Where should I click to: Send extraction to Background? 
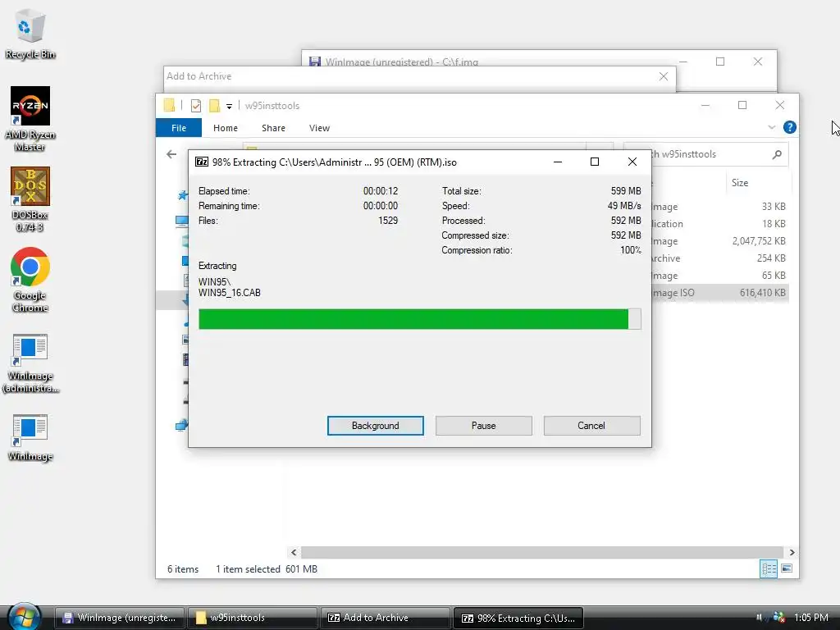point(376,426)
